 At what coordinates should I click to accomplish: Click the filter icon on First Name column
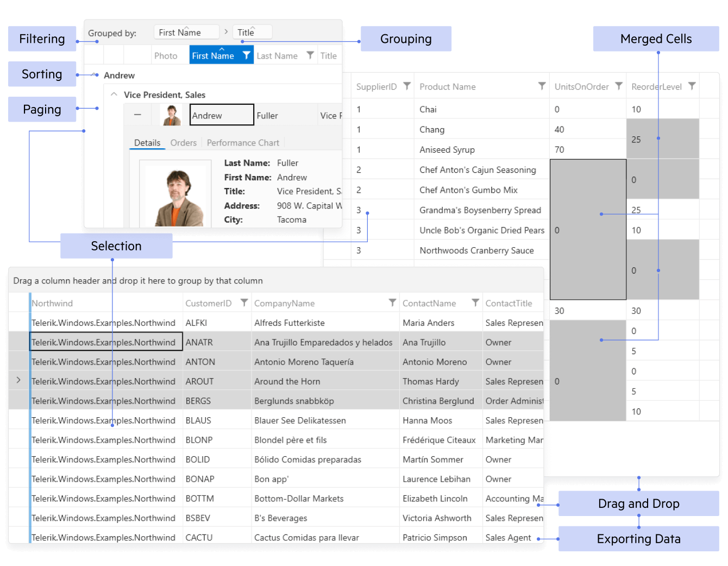(x=246, y=55)
